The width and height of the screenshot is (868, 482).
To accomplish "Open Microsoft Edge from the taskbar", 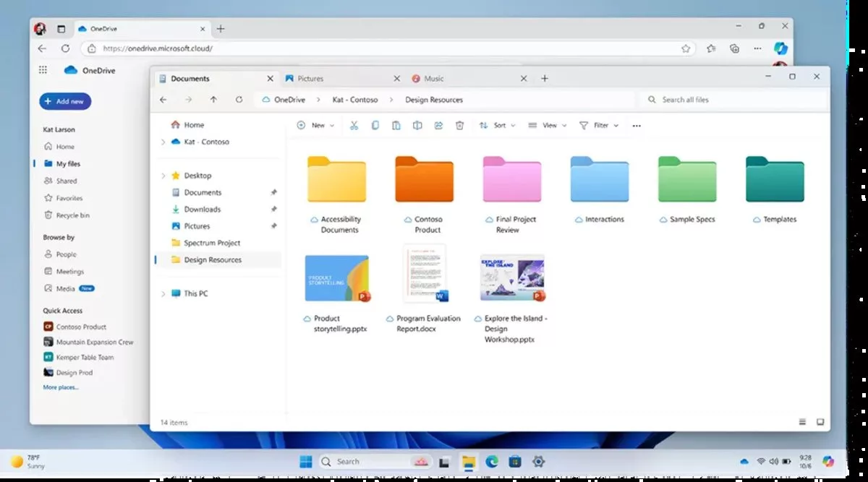I will click(492, 461).
